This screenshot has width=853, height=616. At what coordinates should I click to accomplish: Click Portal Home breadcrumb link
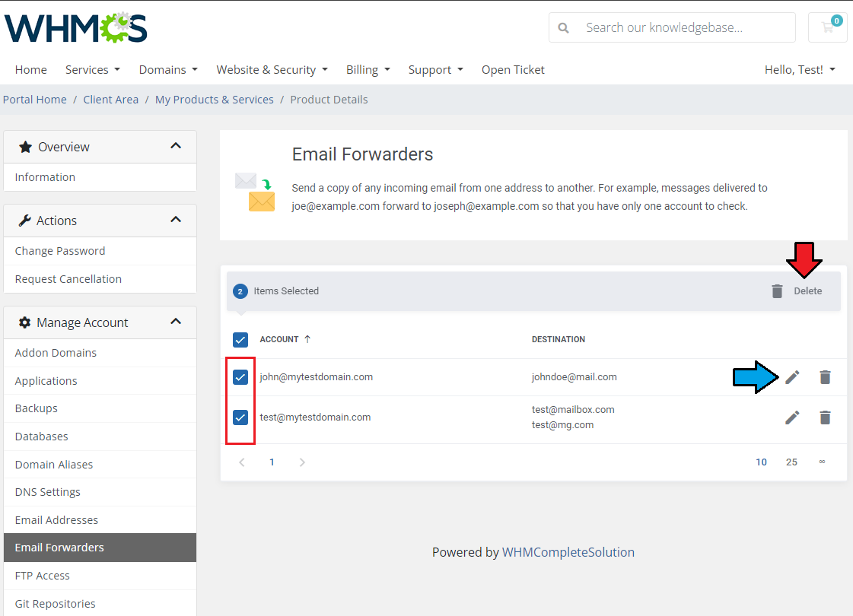pyautogui.click(x=35, y=100)
